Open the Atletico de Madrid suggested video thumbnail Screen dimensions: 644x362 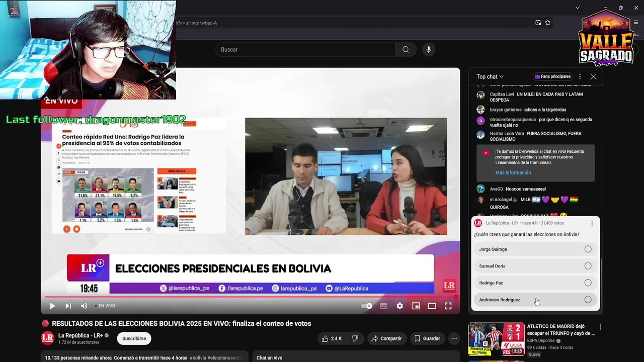[496, 339]
